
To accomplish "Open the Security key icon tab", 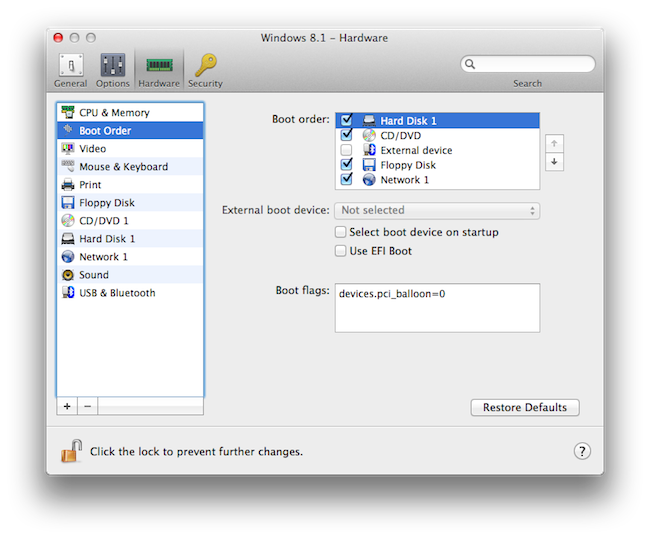I will (x=206, y=65).
